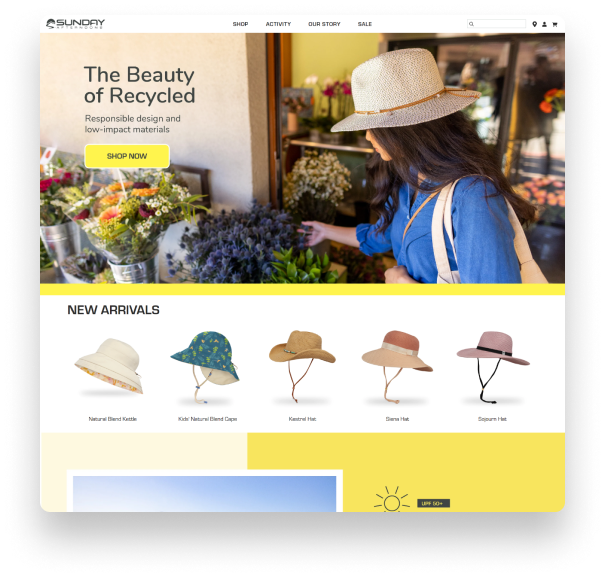Select the Kestrel Hat product image
This screenshot has width=605, height=577.
click(302, 366)
